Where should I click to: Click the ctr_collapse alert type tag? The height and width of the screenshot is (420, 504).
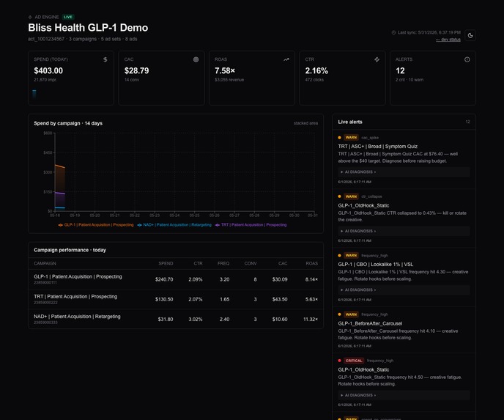pyautogui.click(x=371, y=196)
